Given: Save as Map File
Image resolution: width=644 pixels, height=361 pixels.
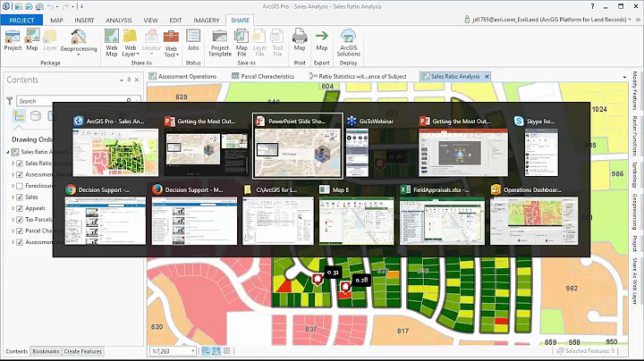Looking at the screenshot, I should (241, 43).
